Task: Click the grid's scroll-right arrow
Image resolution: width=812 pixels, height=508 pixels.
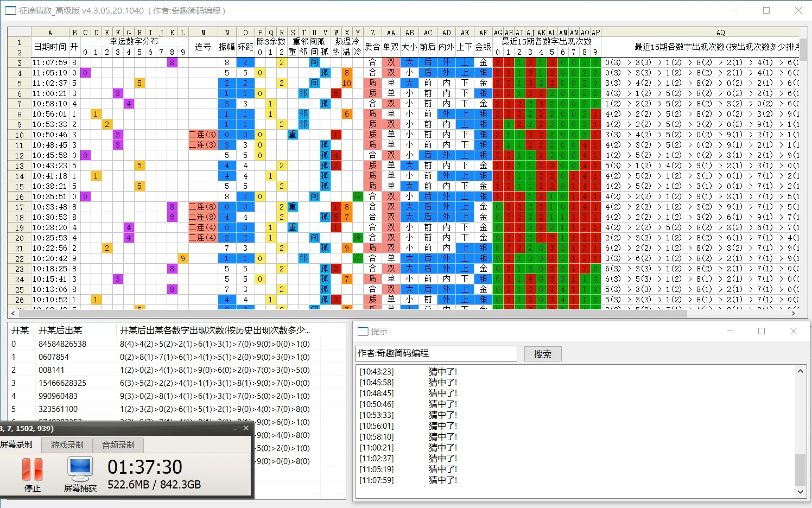Action: 794,313
